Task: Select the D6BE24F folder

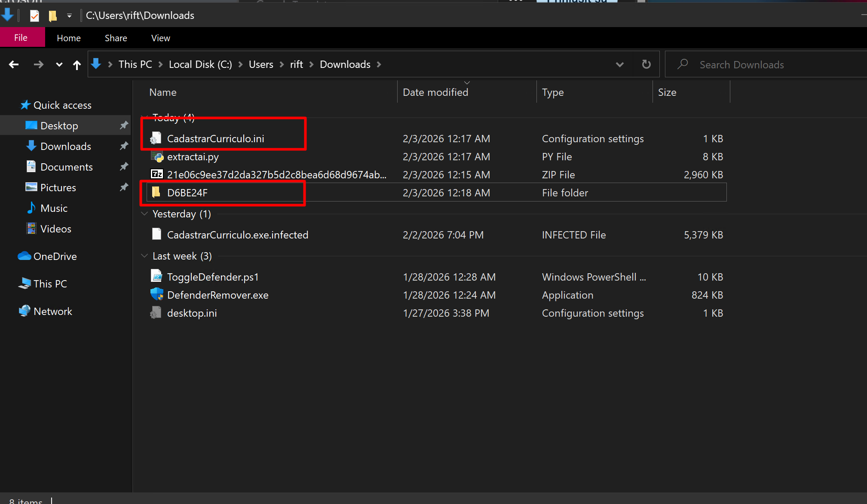Action: [x=436, y=193]
